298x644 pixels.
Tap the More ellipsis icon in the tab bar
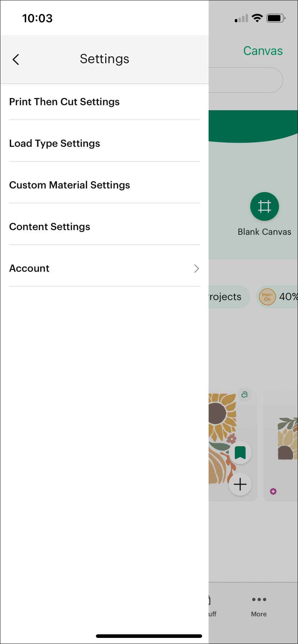259,599
